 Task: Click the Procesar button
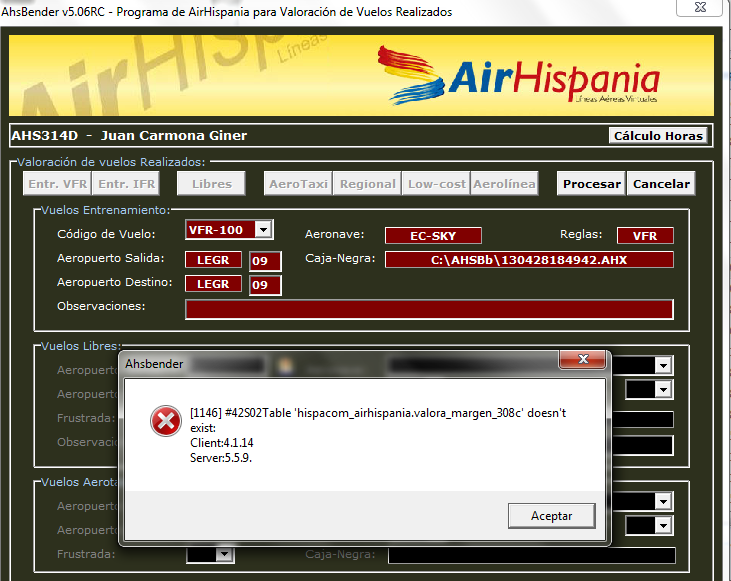click(x=591, y=184)
